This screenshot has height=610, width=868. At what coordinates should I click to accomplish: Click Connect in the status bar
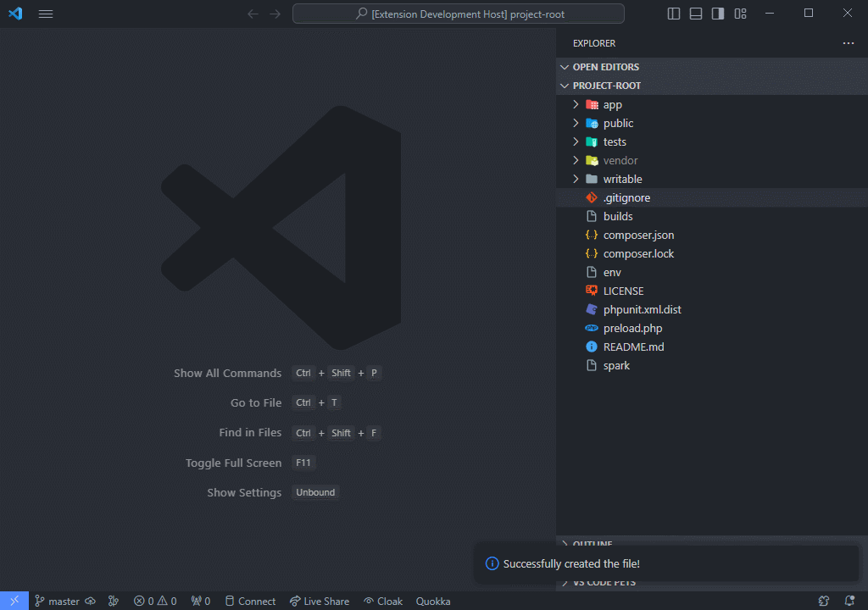click(x=250, y=602)
